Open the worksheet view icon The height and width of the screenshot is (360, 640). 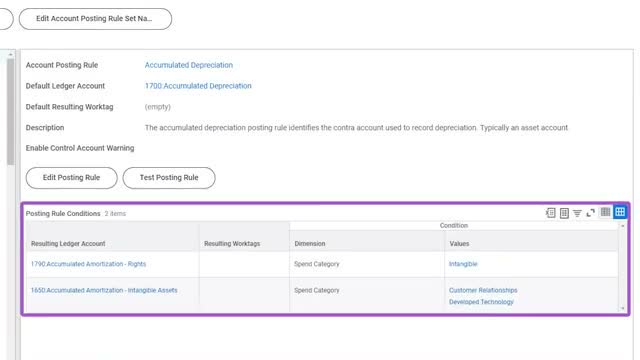tap(564, 213)
